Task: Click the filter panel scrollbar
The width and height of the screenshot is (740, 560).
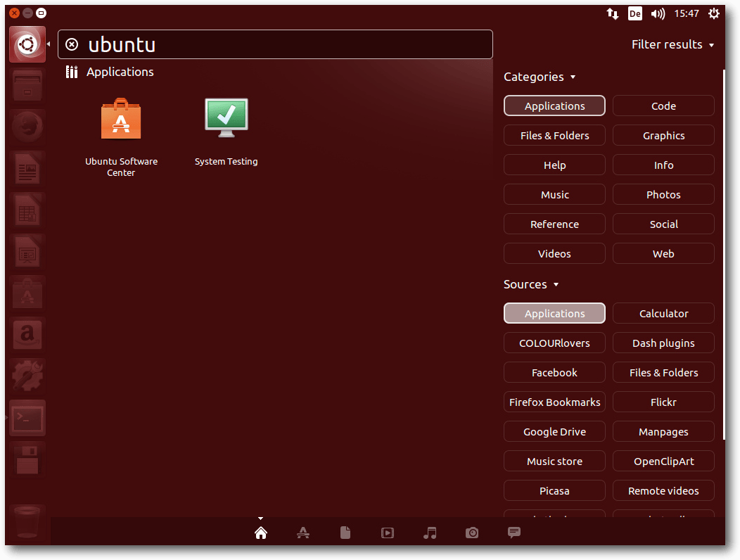Action: [724, 255]
